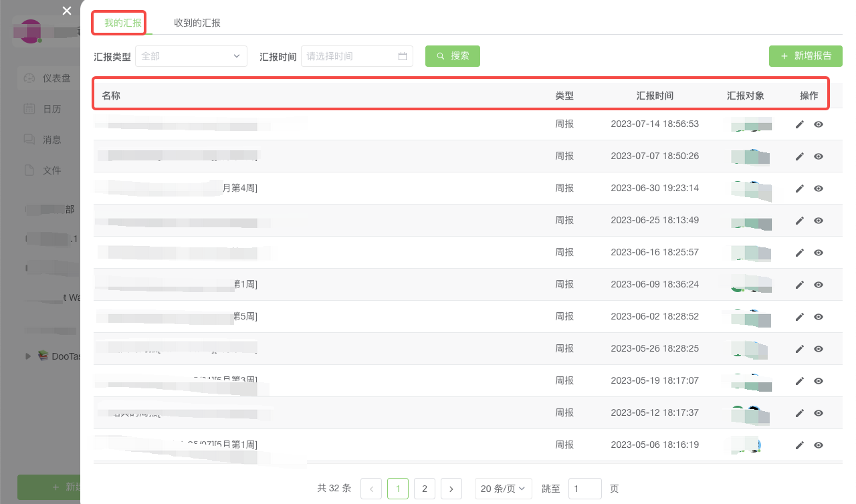Click edit pencil for 2023-05-06 18:16:19 report
Screen dimensions: 856x504
click(x=799, y=445)
